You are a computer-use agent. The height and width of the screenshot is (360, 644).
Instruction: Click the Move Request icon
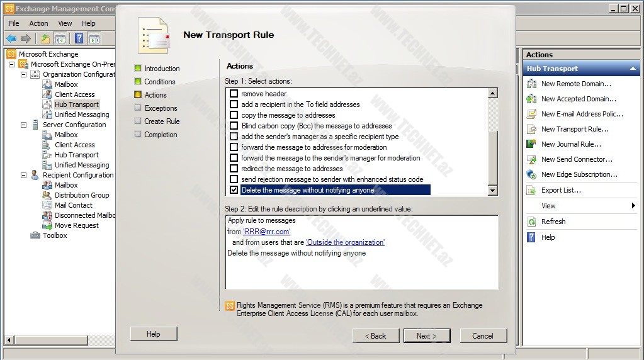click(x=47, y=225)
